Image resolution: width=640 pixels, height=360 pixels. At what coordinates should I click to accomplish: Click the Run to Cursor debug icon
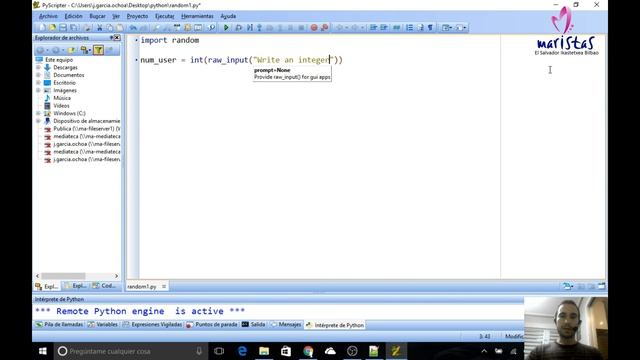click(x=249, y=28)
